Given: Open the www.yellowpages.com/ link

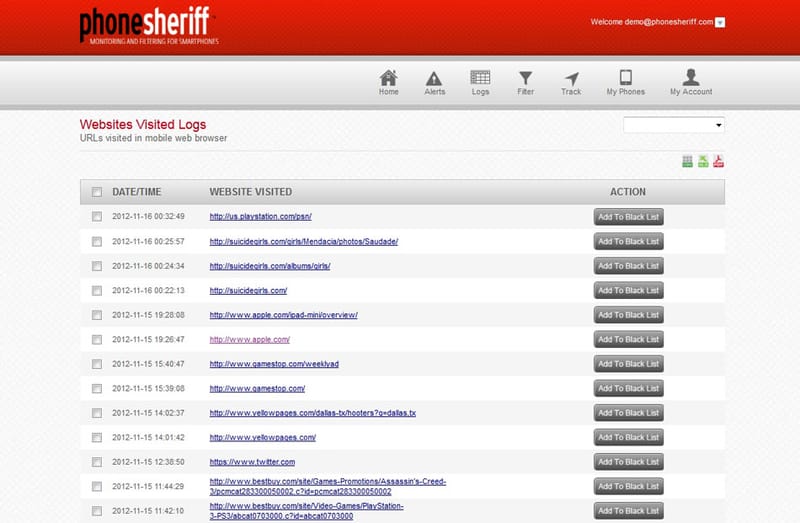Looking at the screenshot, I should (262, 437).
